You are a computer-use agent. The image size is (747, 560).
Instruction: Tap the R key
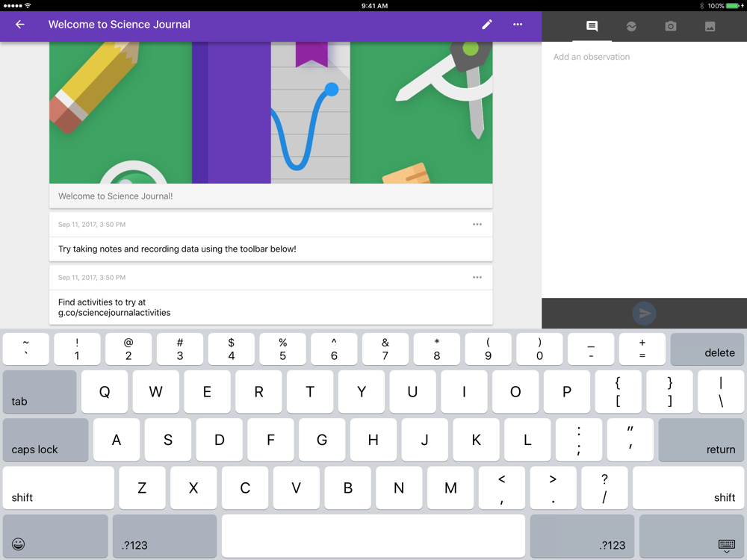(258, 392)
